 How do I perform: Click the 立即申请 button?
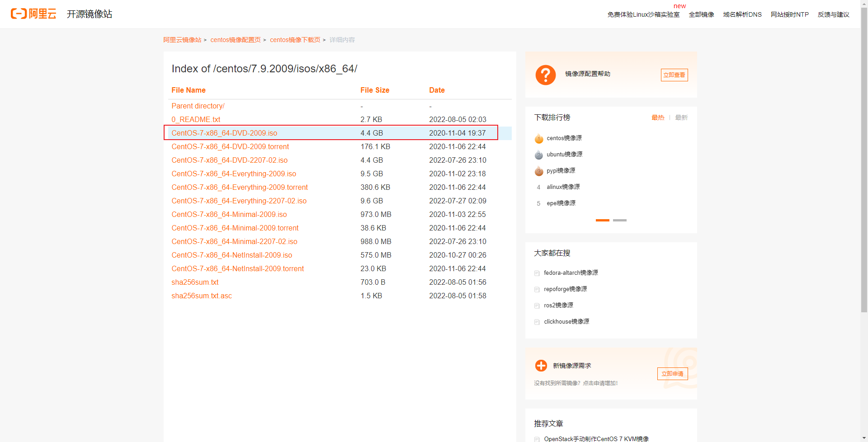pyautogui.click(x=673, y=374)
